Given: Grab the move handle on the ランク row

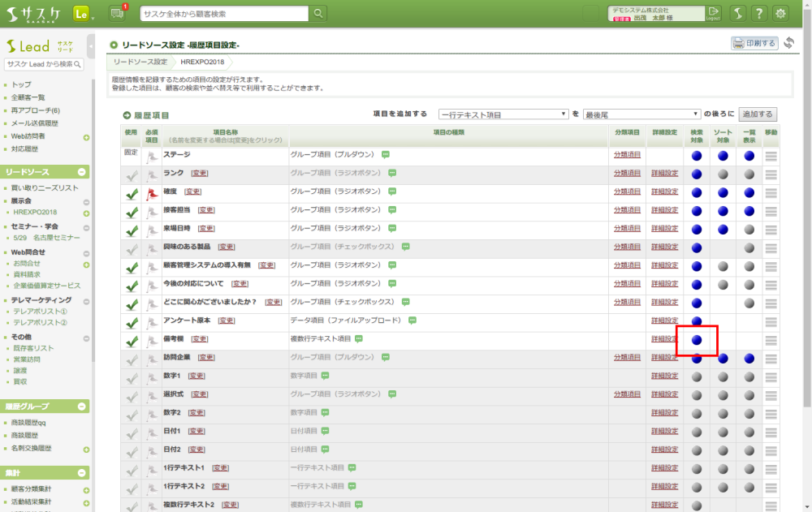Looking at the screenshot, I should [x=771, y=174].
